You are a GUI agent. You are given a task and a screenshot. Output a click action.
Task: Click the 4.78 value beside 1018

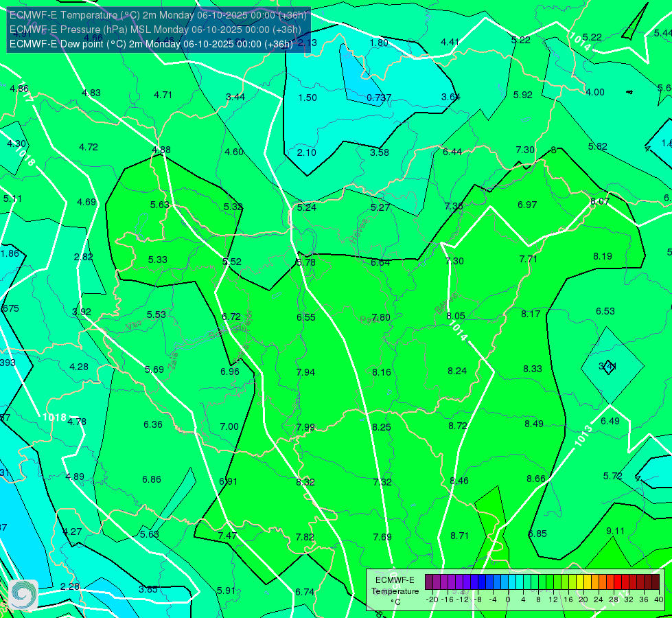click(x=77, y=422)
